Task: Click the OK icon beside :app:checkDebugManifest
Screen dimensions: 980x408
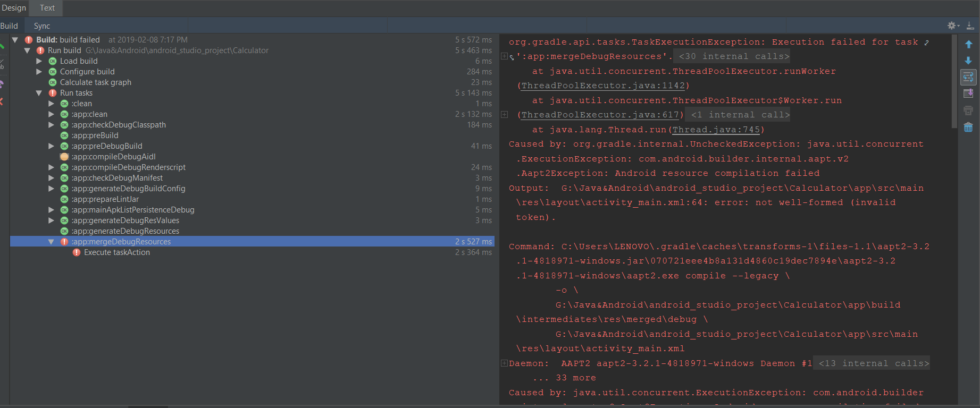Action: point(64,178)
